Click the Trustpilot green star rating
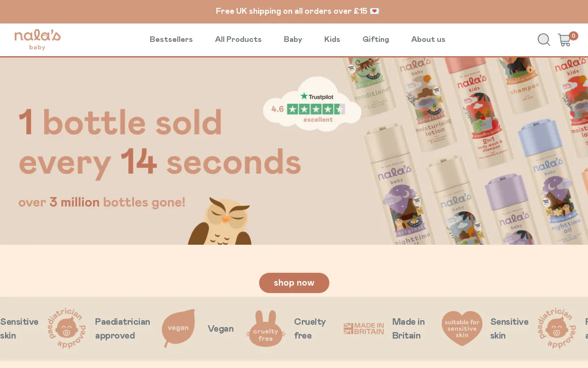 click(316, 109)
